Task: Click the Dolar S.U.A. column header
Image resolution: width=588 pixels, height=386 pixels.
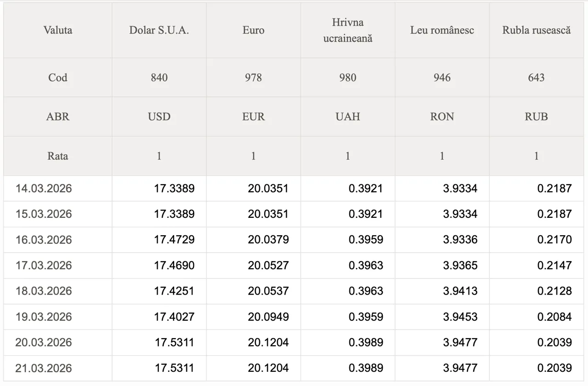Action: [159, 30]
